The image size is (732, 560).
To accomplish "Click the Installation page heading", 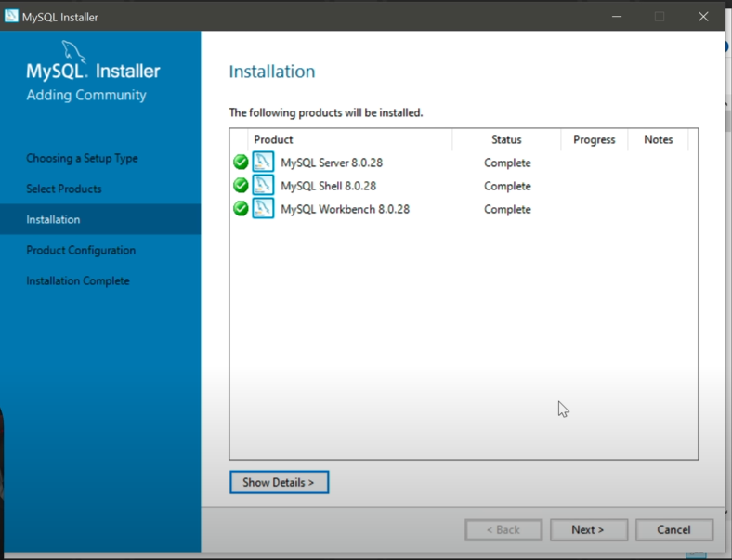I will (272, 72).
